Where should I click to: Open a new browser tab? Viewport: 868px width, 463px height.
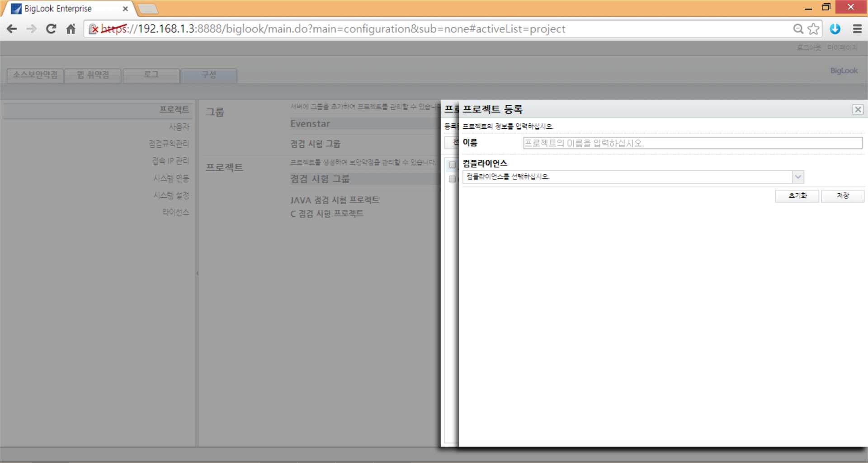(147, 9)
